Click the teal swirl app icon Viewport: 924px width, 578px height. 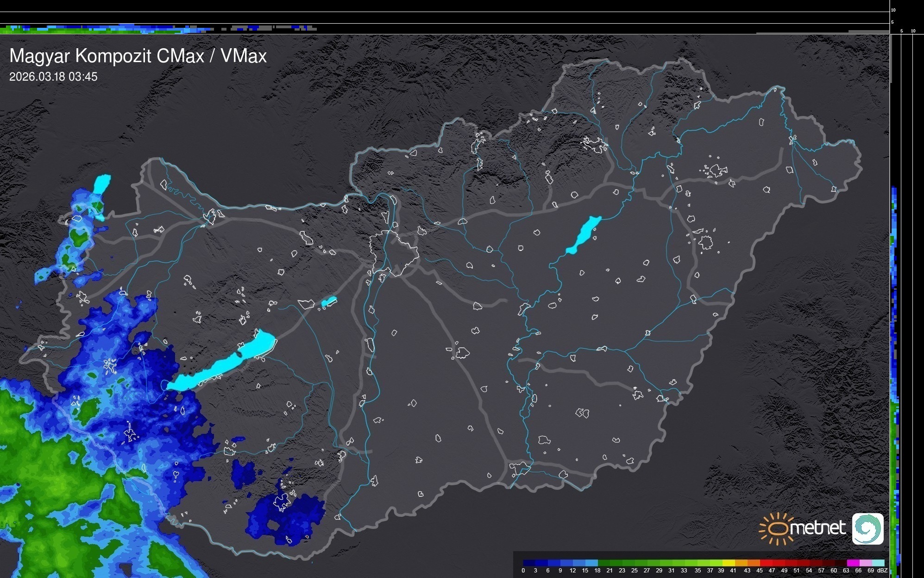pyautogui.click(x=867, y=528)
